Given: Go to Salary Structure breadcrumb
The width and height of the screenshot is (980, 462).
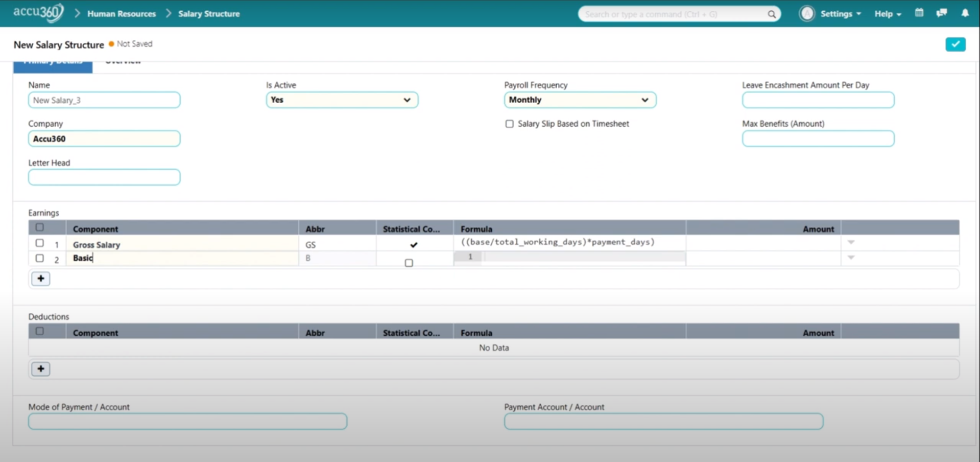Looking at the screenshot, I should click(x=209, y=14).
